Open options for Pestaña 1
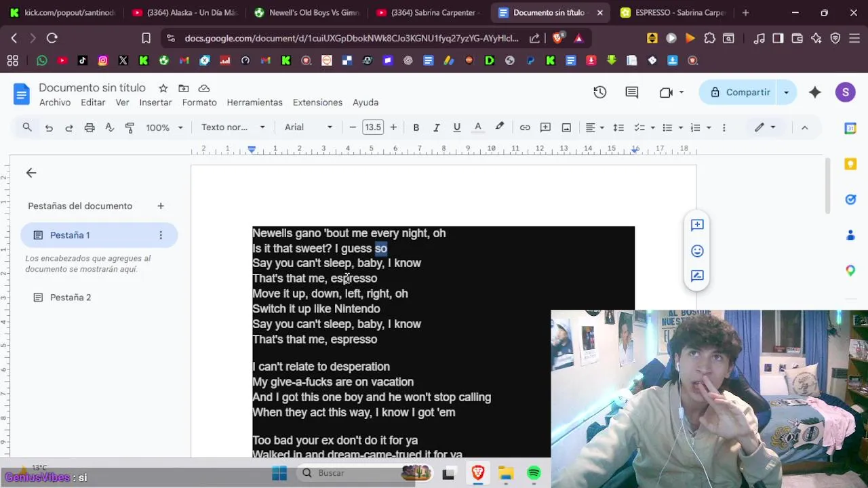 pos(161,235)
